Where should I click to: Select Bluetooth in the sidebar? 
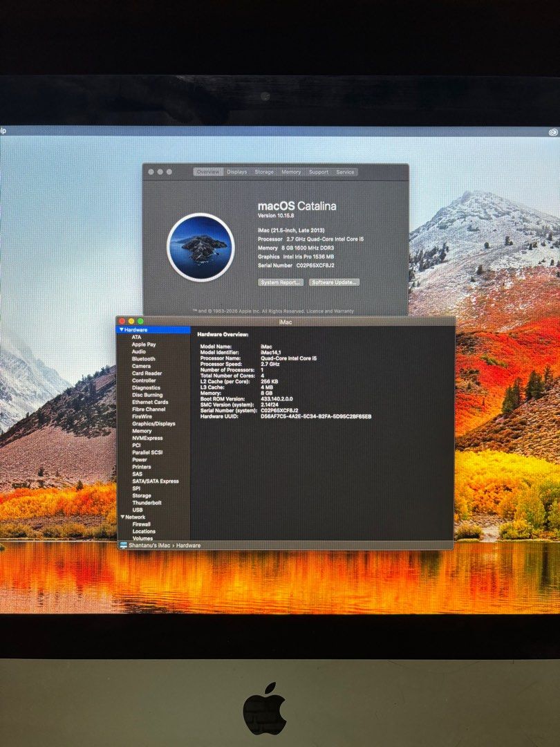pyautogui.click(x=144, y=358)
